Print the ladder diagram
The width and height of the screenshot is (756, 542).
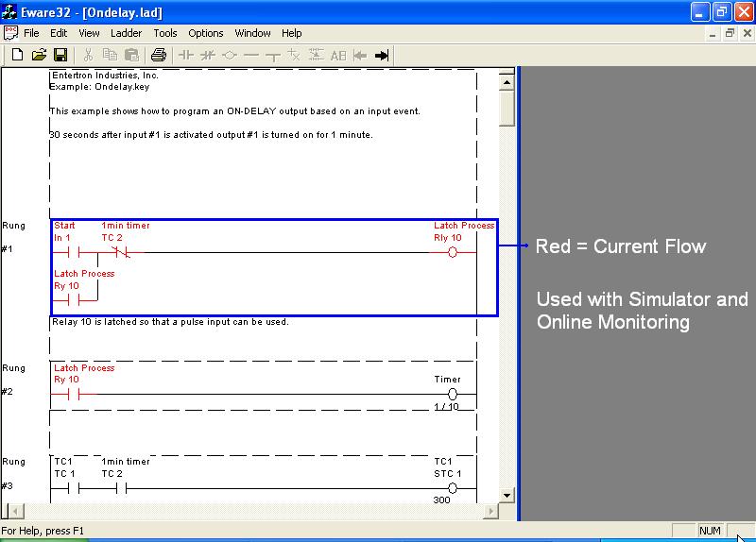point(159,55)
